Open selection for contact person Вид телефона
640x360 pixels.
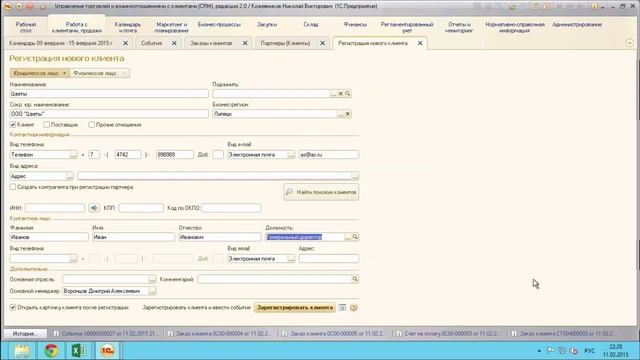73,259
